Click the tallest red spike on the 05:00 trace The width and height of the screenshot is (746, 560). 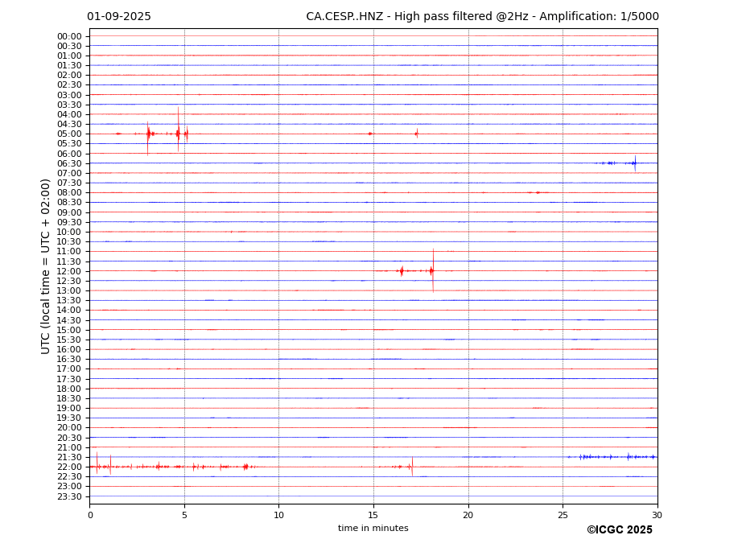pos(179,130)
